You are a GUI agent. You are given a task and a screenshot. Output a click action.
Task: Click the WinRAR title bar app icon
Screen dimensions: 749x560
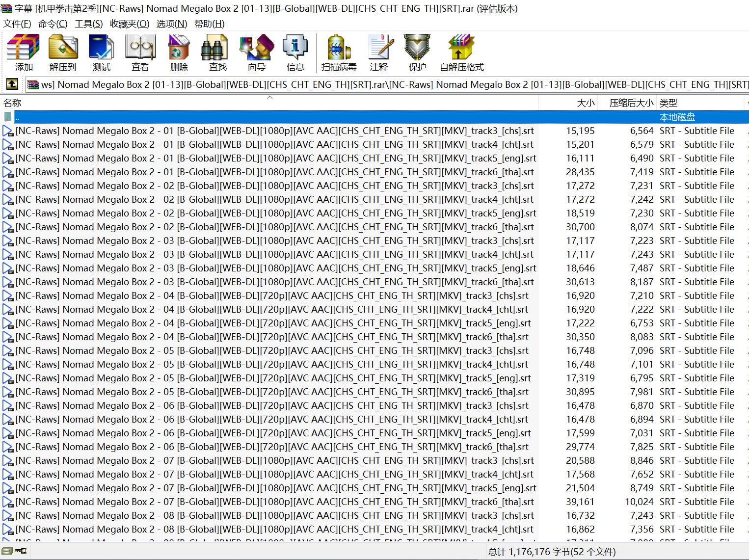(x=6, y=8)
